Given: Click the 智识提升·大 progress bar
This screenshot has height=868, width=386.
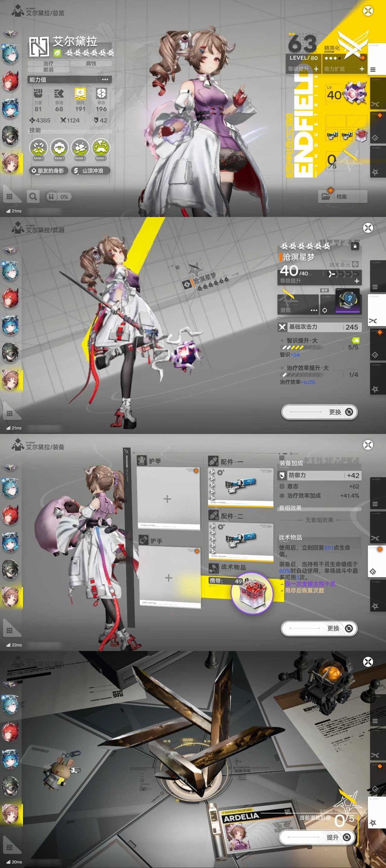Looking at the screenshot, I should pyautogui.click(x=301, y=348).
